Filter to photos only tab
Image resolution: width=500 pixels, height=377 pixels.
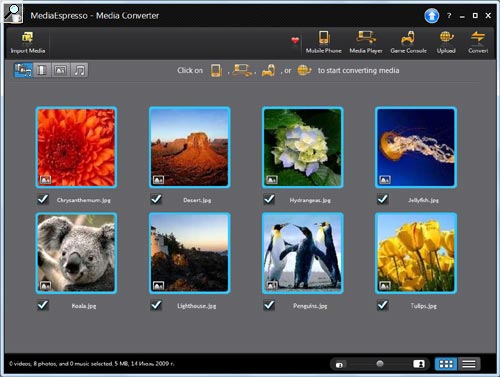60,70
